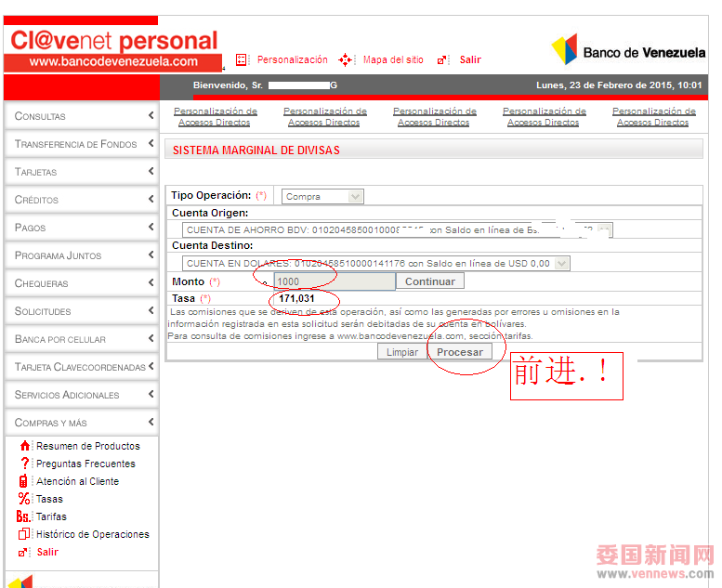This screenshot has height=588, width=722.
Task: Click the Procesar button
Action: tap(460, 352)
